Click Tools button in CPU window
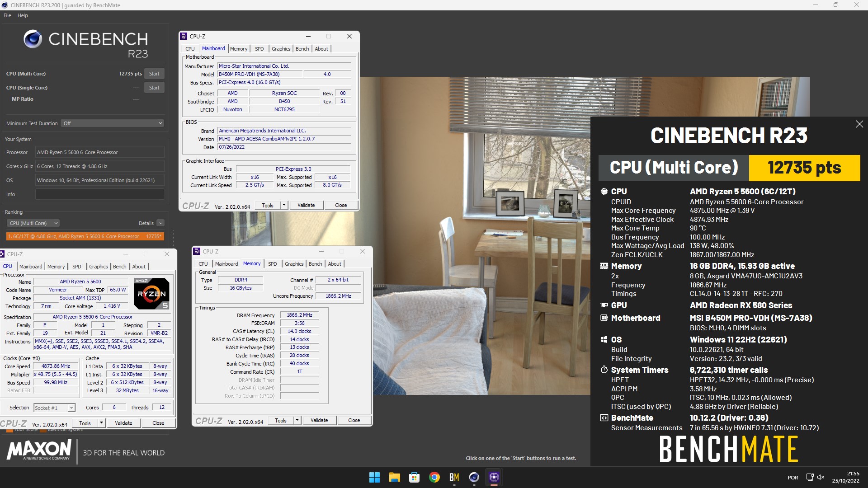This screenshot has height=488, width=868. 85,423
